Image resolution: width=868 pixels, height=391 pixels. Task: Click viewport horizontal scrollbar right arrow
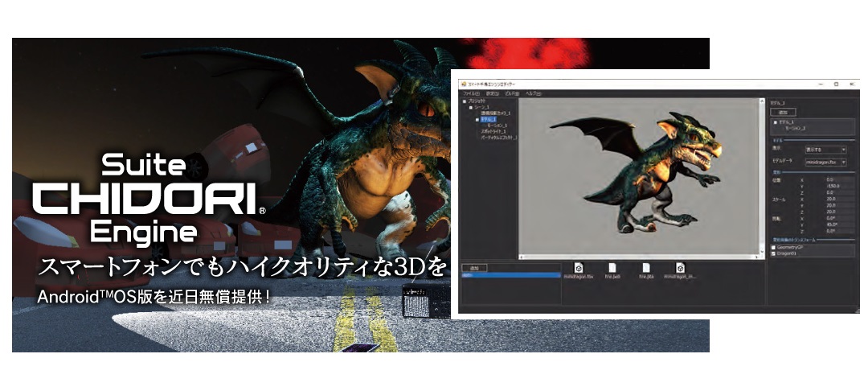(758, 257)
